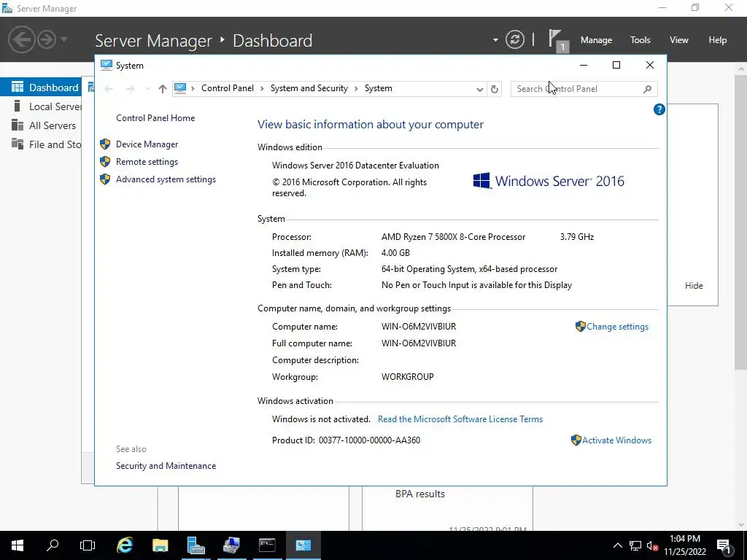Expand the address bar history dropdown

point(480,89)
